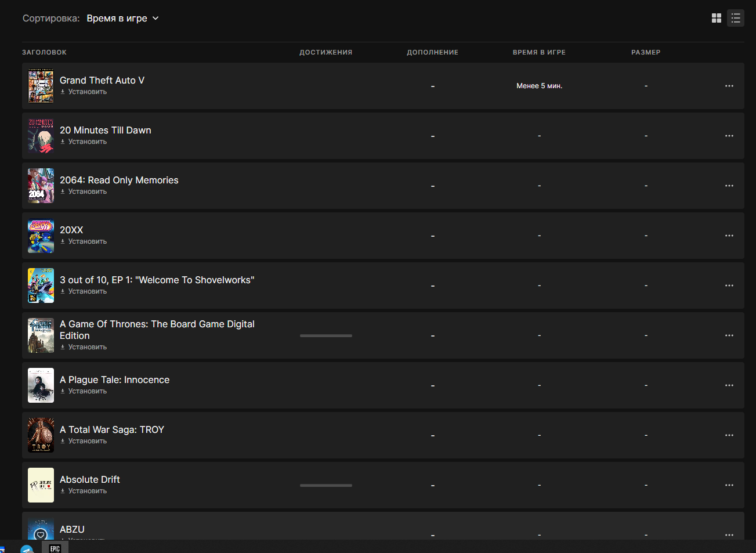
Task: Select A Game Of Thrones Digital Edition title
Action: click(157, 330)
